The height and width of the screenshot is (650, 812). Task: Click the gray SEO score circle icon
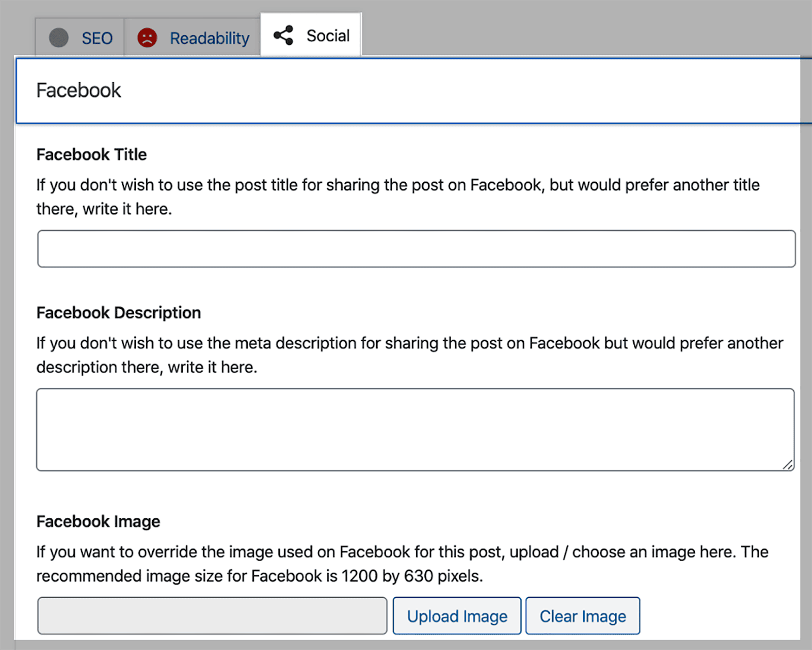click(x=58, y=38)
